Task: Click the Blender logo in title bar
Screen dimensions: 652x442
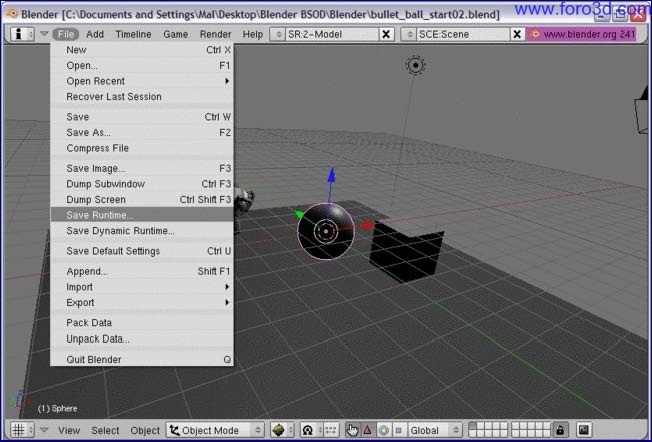Action: click(13, 13)
